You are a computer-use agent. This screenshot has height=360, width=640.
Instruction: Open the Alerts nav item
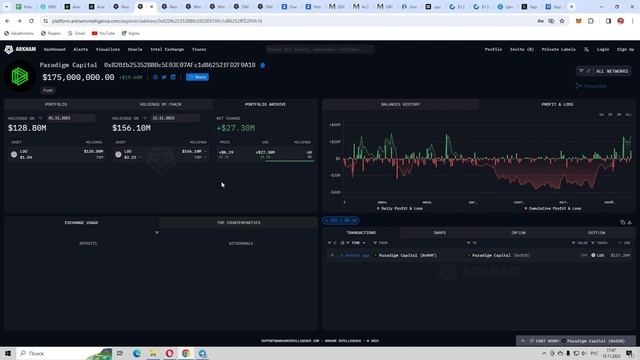tap(80, 49)
